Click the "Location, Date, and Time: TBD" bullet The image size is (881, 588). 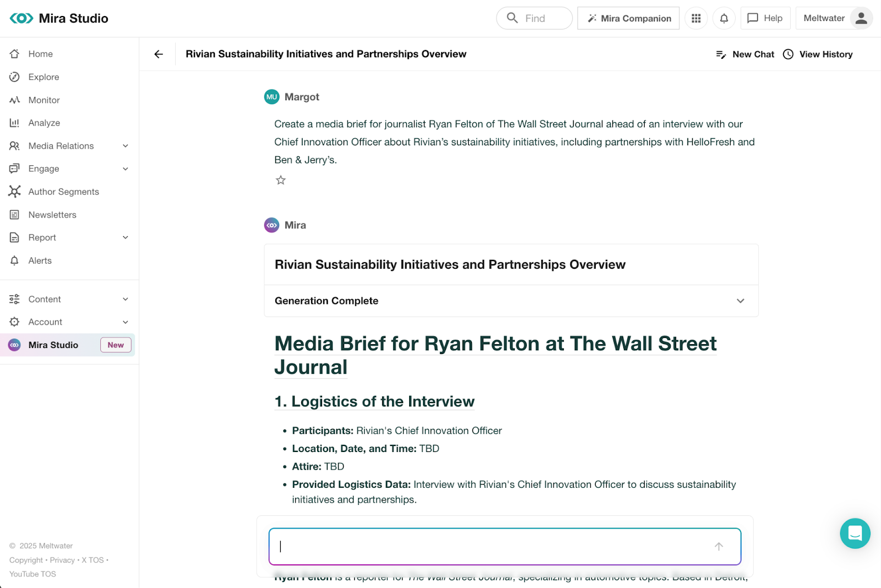pos(366,448)
